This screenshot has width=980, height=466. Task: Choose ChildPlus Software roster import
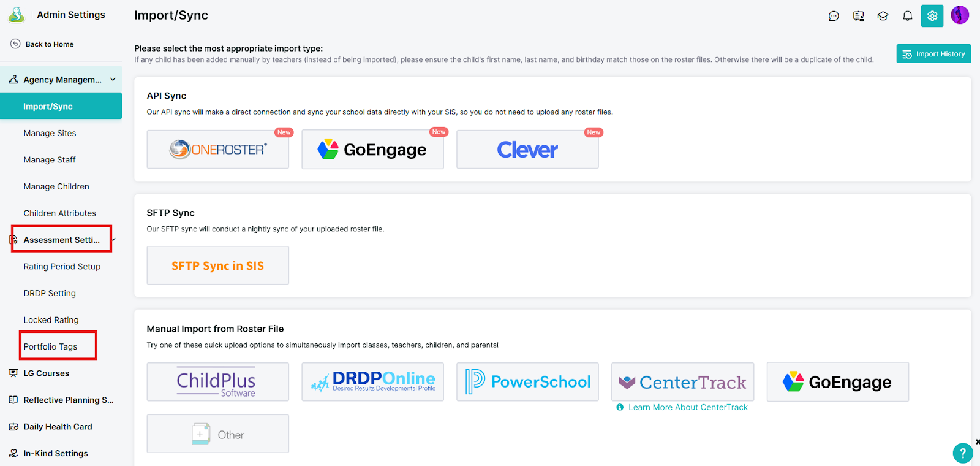[217, 382]
